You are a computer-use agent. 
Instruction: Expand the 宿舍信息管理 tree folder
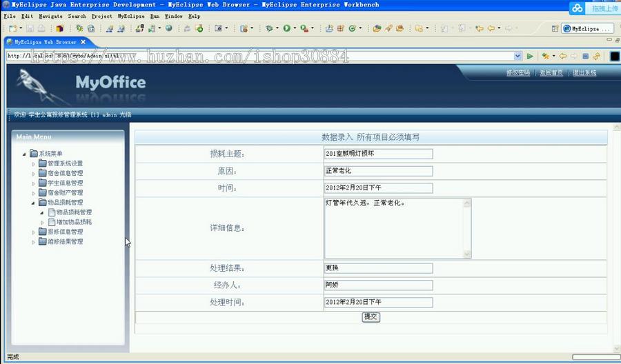click(33, 174)
